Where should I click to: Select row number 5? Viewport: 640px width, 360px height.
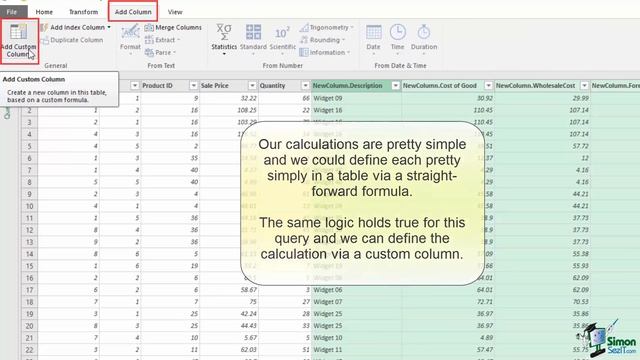tap(29, 146)
